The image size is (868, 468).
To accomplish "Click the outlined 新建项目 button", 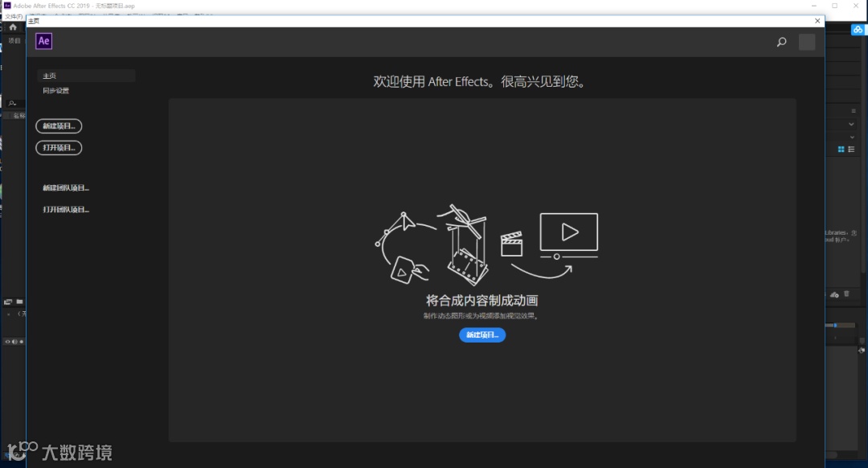I will [59, 126].
